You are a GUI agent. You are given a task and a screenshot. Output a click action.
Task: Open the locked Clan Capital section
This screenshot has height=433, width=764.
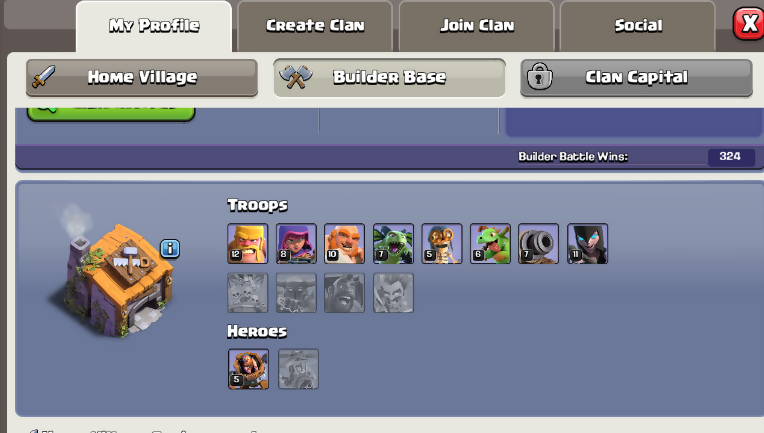pyautogui.click(x=636, y=77)
